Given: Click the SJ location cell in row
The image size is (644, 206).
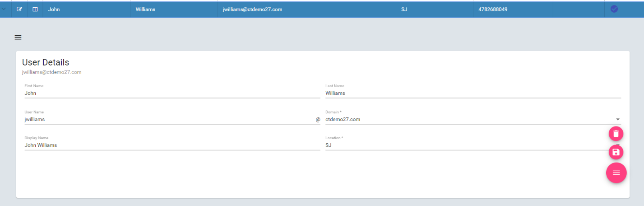Looking at the screenshot, I should (434, 9).
